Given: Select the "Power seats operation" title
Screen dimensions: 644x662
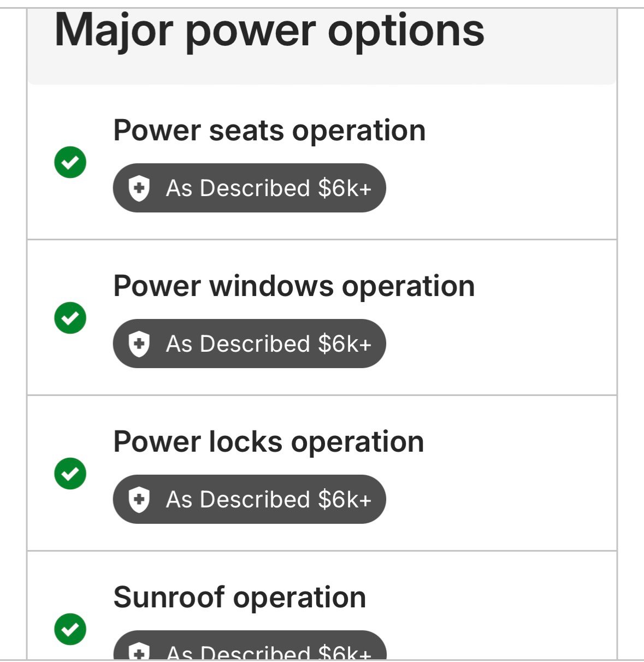Looking at the screenshot, I should (269, 131).
